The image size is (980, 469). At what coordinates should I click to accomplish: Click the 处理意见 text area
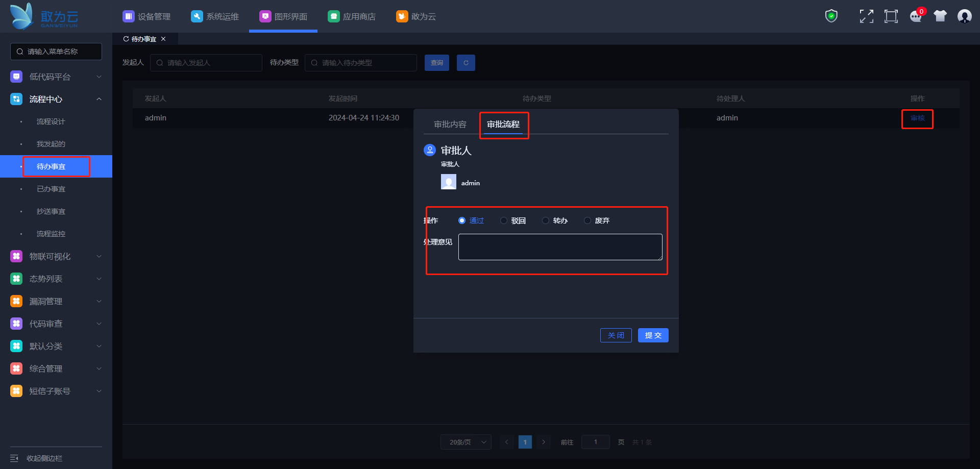click(560, 247)
